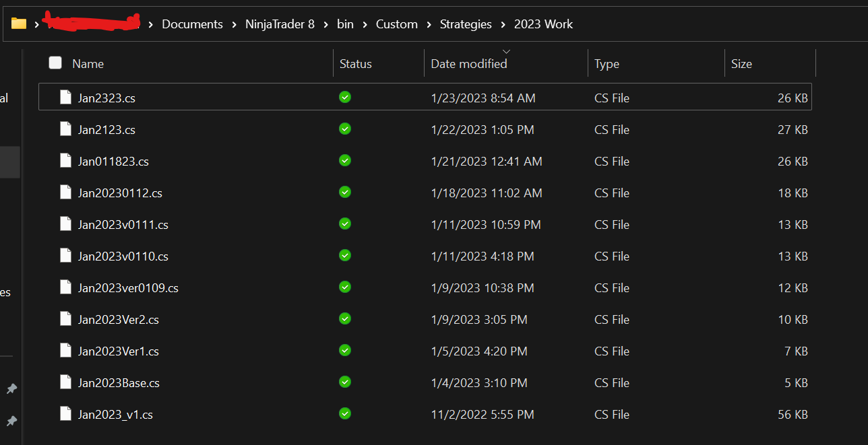The width and height of the screenshot is (868, 445).
Task: Expand chevron after NinjaTrader 8 in breadcrumb
Action: (x=325, y=24)
